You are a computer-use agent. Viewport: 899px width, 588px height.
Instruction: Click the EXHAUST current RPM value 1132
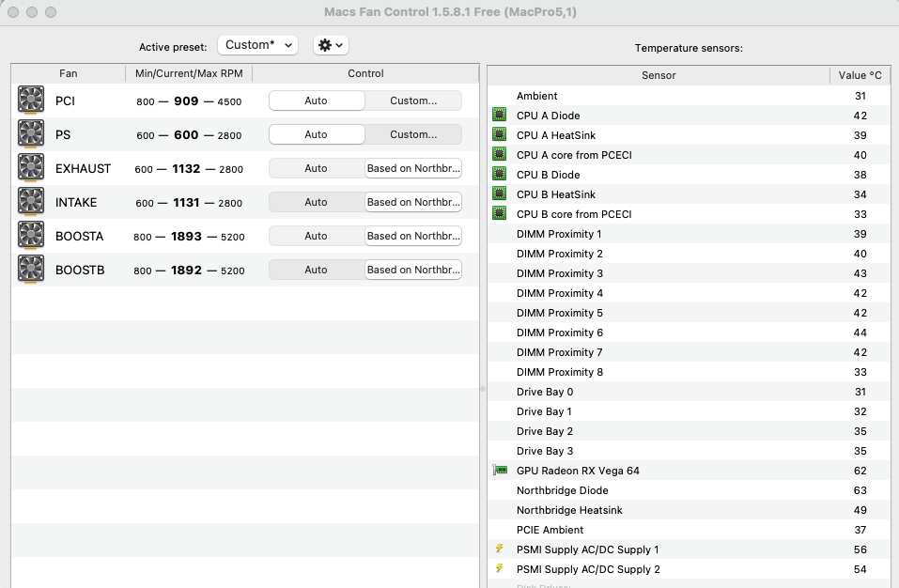[186, 168]
